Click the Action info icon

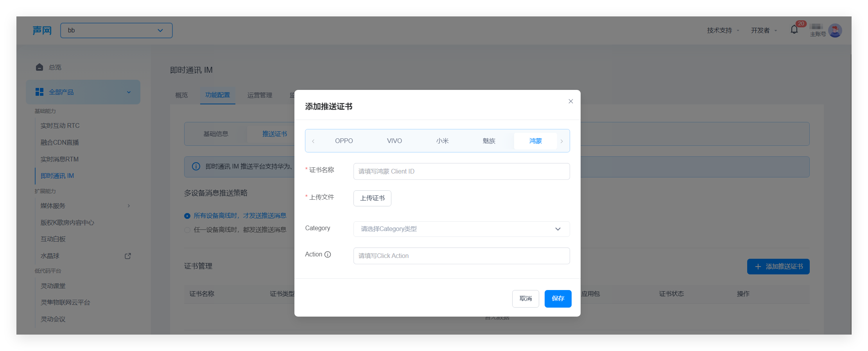(328, 254)
